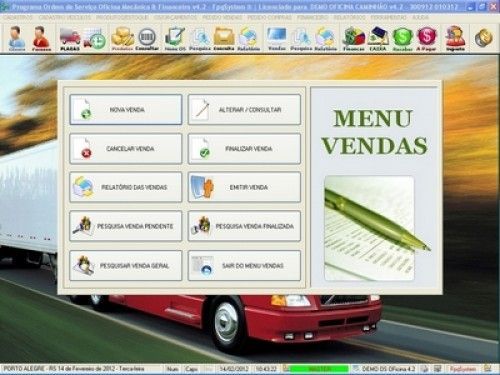
Task: Click Relatório icon left of Financas
Action: (325, 39)
